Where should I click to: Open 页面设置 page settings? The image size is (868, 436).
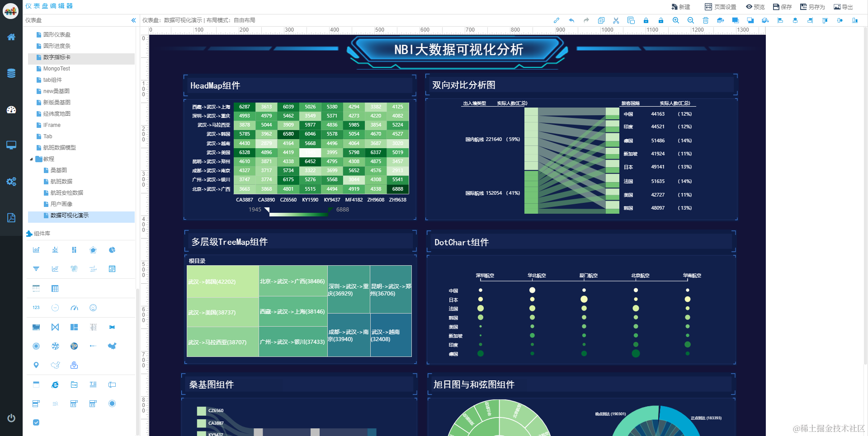[721, 7]
